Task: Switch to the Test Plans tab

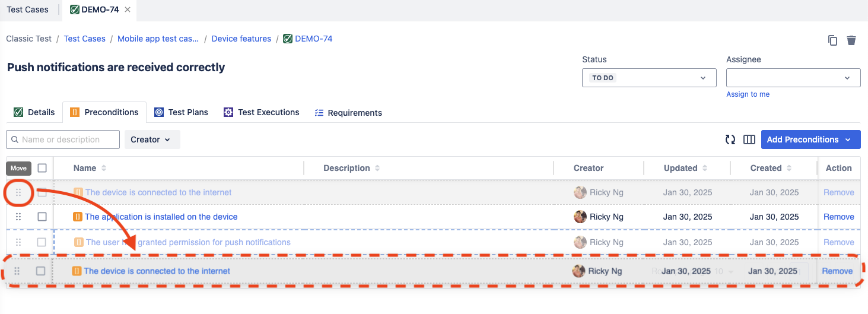Action: coord(182,112)
